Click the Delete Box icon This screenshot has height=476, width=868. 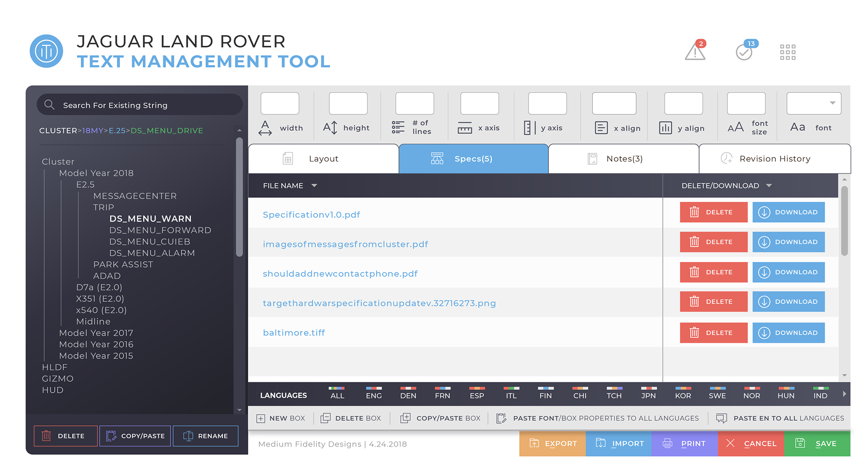click(325, 418)
